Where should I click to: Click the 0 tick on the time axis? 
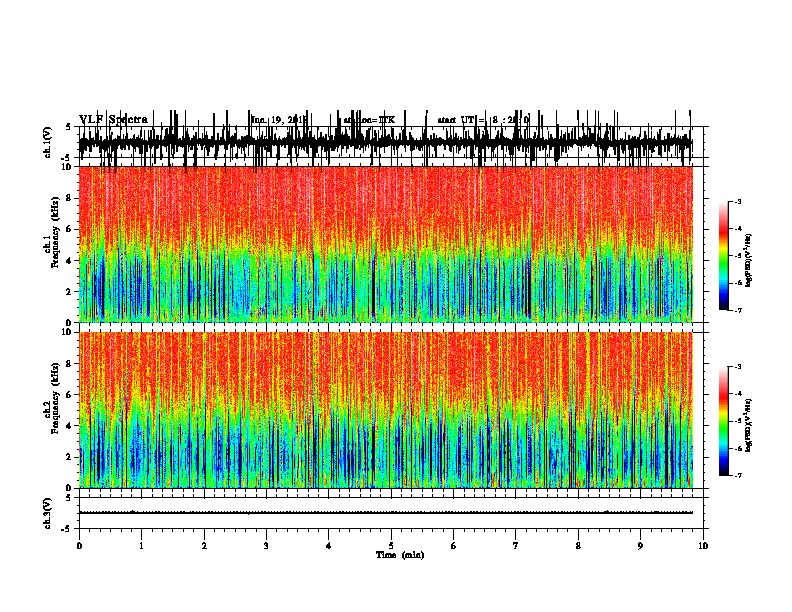pyautogui.click(x=79, y=546)
